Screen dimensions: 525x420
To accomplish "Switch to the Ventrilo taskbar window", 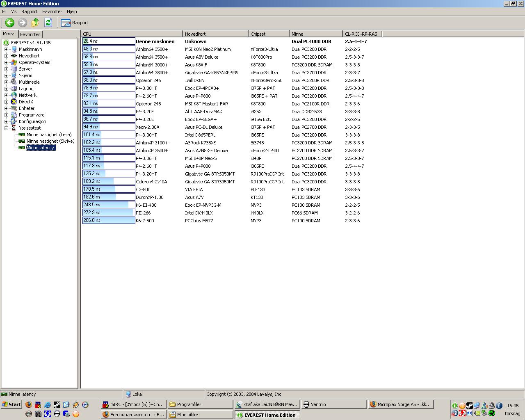I will (334, 404).
